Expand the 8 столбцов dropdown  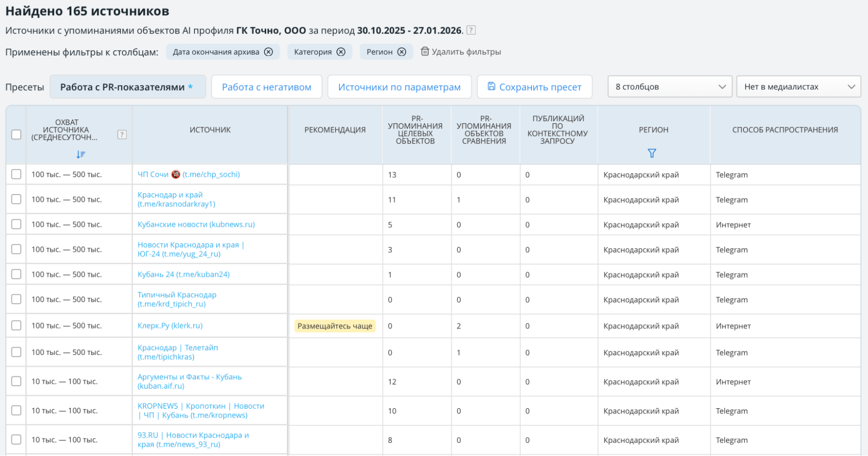[x=670, y=86]
